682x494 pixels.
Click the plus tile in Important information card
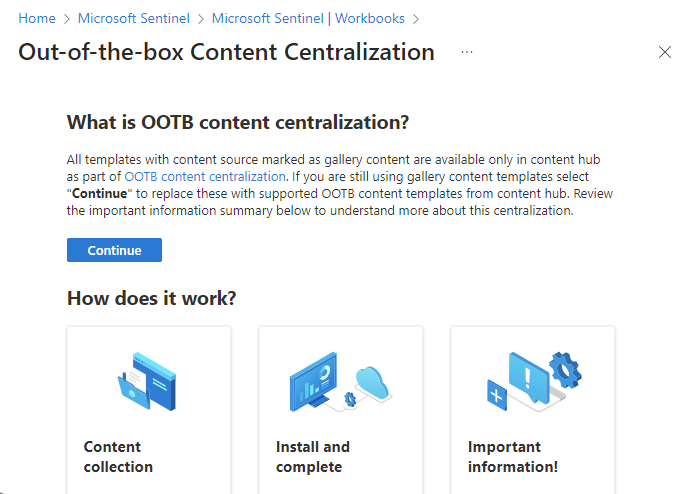(x=497, y=395)
